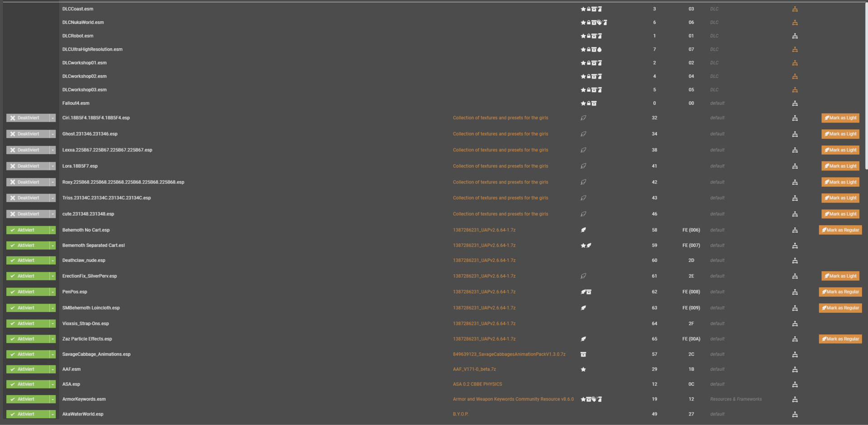The width and height of the screenshot is (868, 425).
Task: Open status dropdown arrow for ASA.esp
Action: 52,384
